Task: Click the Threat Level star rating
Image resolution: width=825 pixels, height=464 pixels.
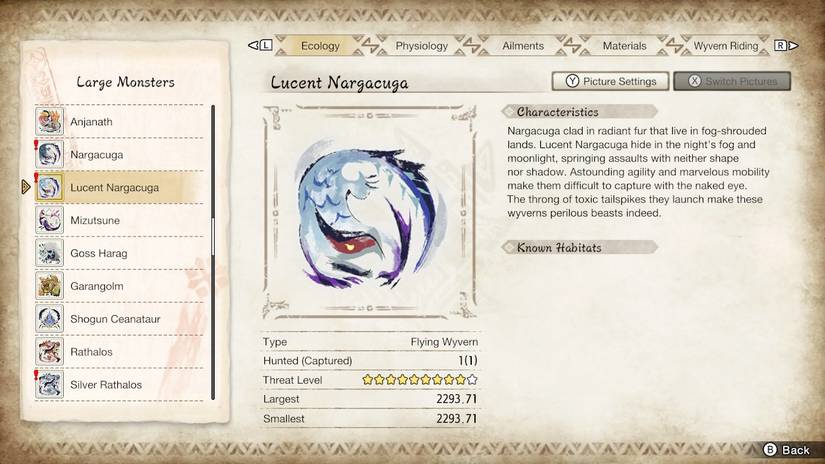Action: pyautogui.click(x=419, y=379)
